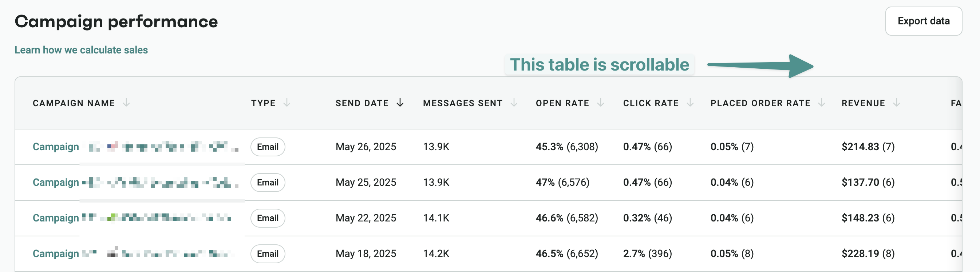The image size is (980, 272).
Task: Open the Open Rate header sort dropdown
Action: (x=601, y=103)
